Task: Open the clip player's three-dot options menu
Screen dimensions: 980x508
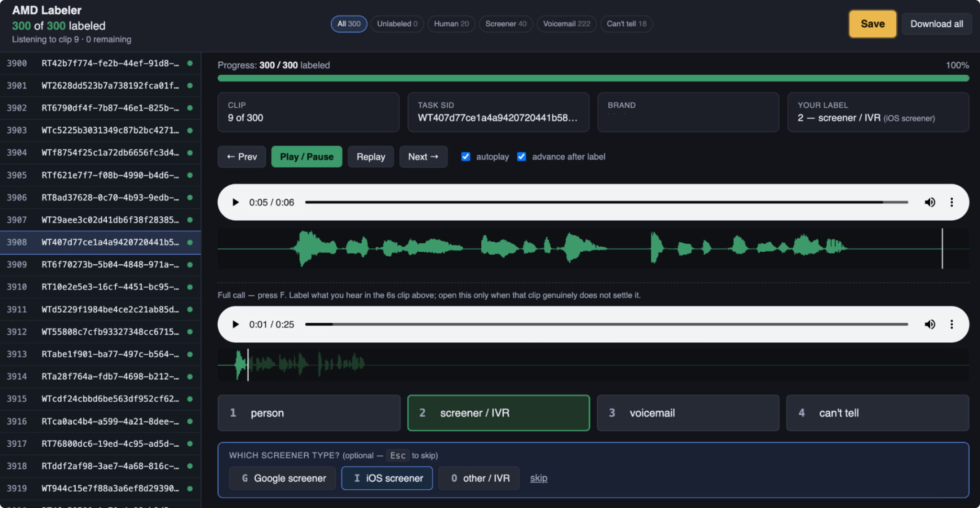Action: pos(951,202)
